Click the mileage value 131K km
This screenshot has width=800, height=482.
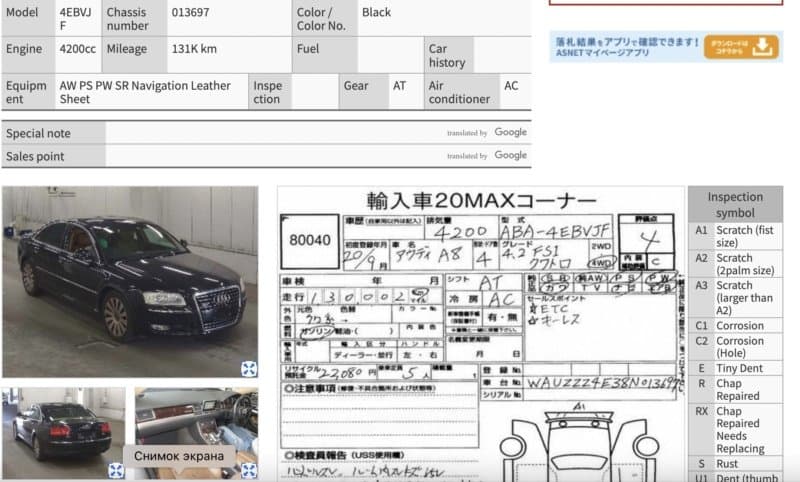(194, 49)
